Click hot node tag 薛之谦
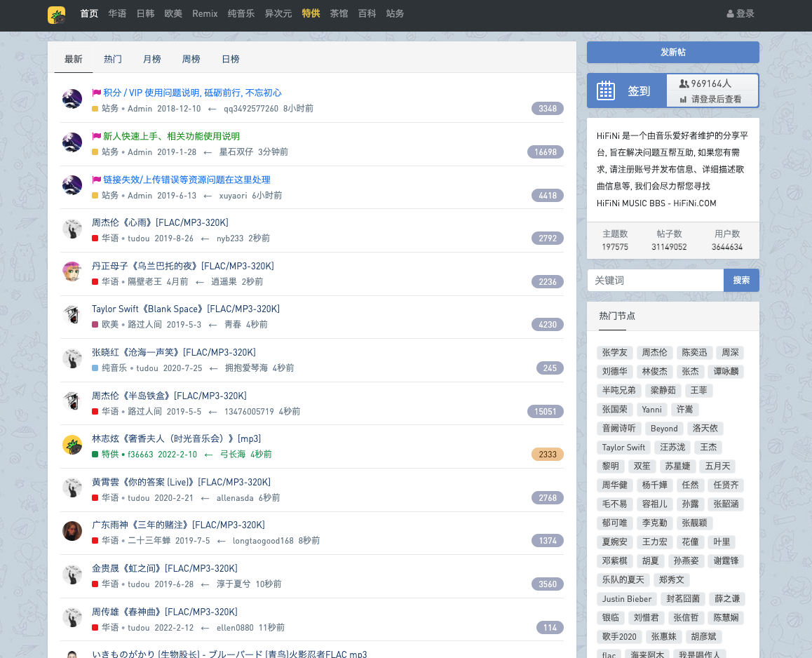Image resolution: width=812 pixels, height=658 pixels. pos(727,599)
